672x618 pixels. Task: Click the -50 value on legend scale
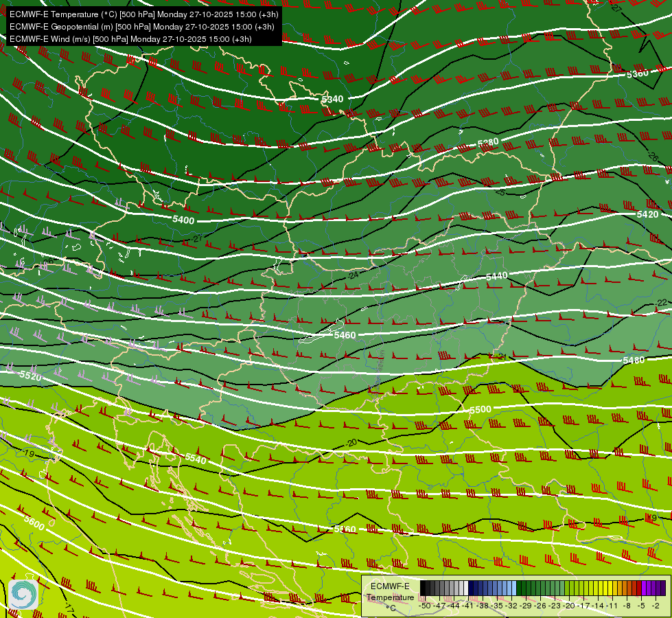(424, 606)
